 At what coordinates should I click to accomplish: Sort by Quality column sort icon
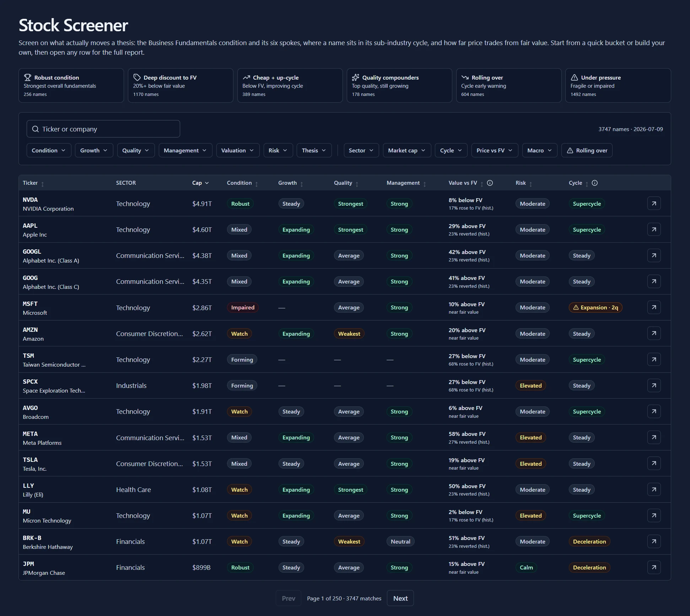click(357, 184)
